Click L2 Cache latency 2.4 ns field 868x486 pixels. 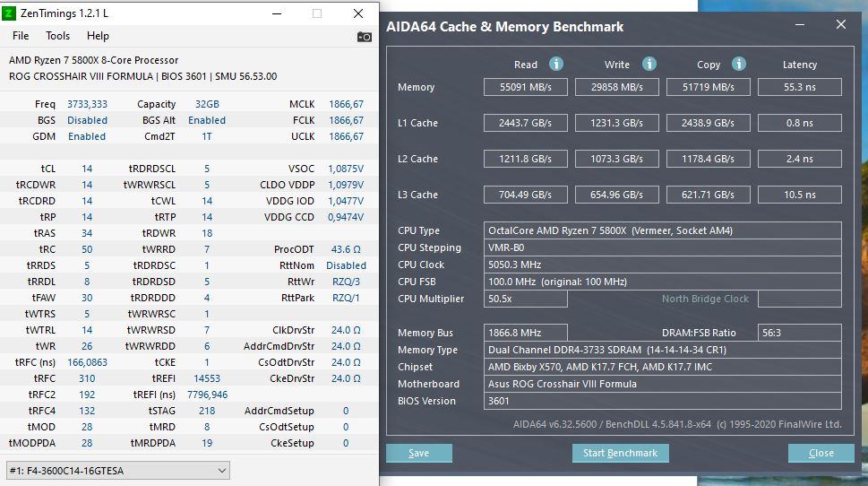click(x=799, y=159)
